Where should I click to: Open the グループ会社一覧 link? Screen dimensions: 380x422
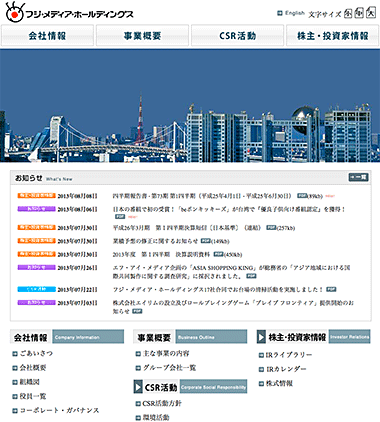click(x=169, y=368)
